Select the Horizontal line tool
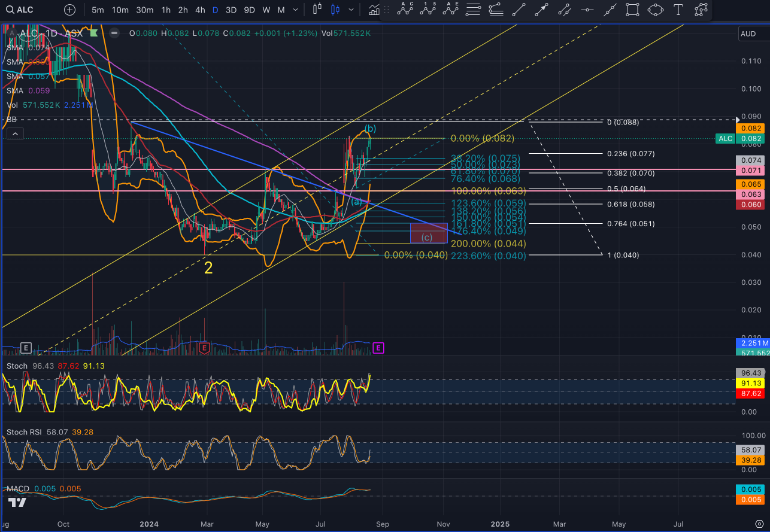Screen dimensions: 770x532 click(x=587, y=10)
